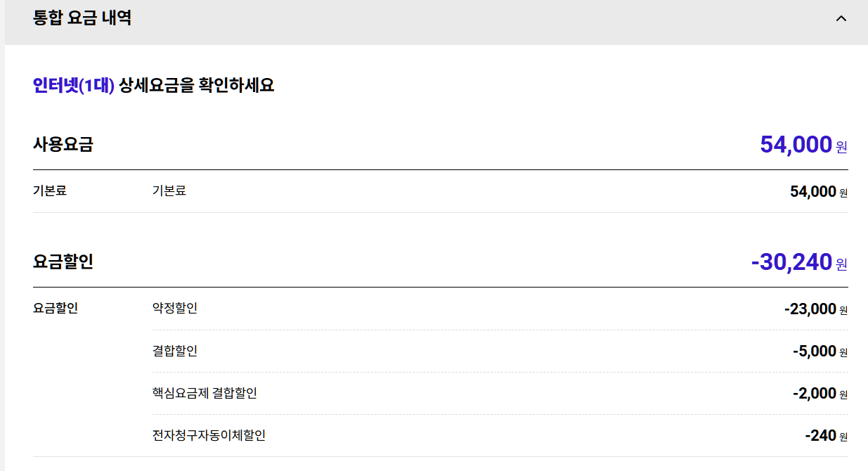The height and width of the screenshot is (471, 868).
Task: Click the -23,000원 discount amount
Action: click(815, 309)
